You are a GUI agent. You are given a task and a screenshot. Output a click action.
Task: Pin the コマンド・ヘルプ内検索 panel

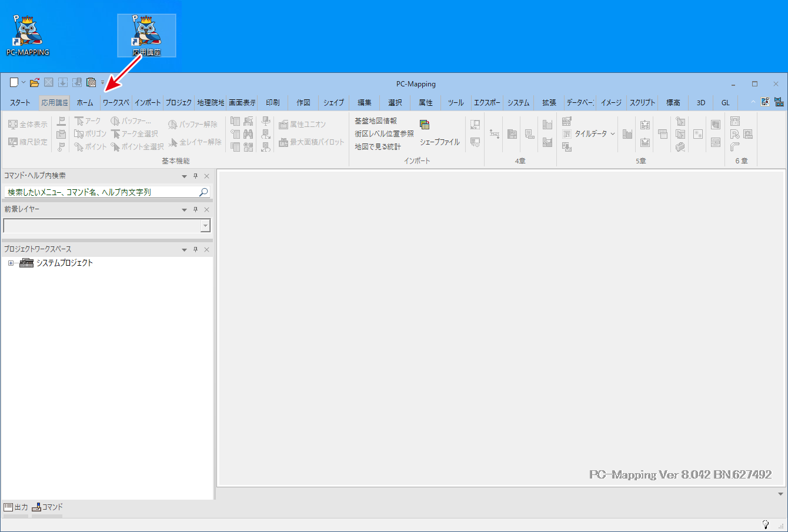pyautogui.click(x=196, y=176)
